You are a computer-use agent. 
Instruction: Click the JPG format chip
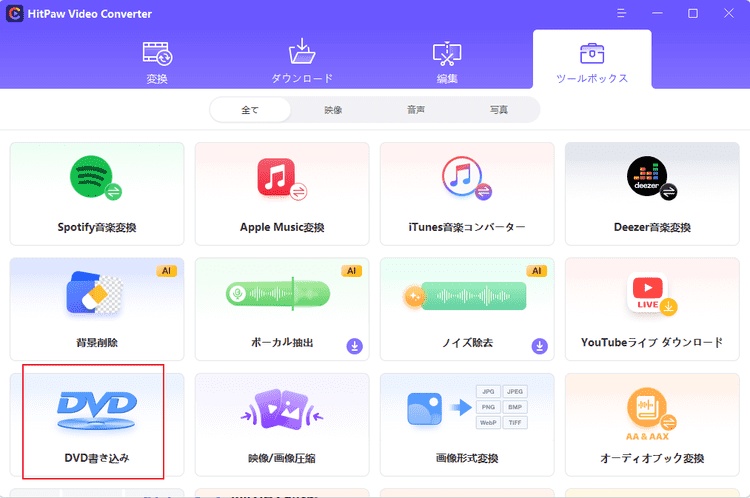[488, 391]
